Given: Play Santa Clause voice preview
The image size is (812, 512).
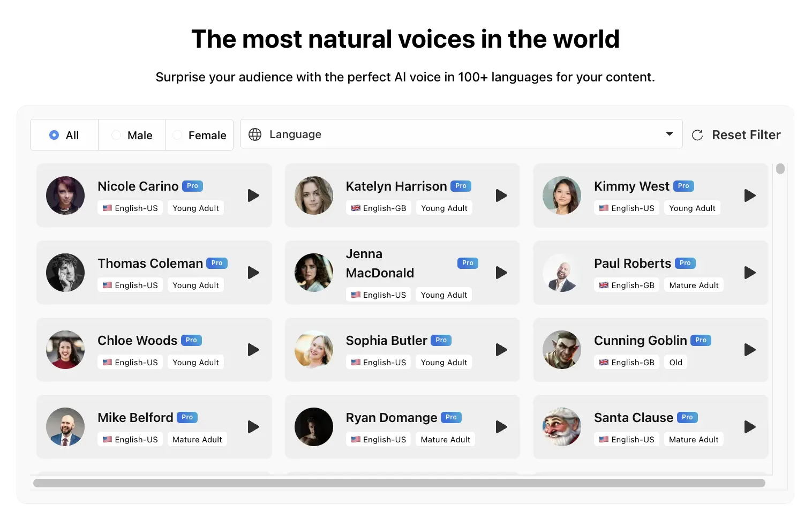Looking at the screenshot, I should tap(750, 427).
